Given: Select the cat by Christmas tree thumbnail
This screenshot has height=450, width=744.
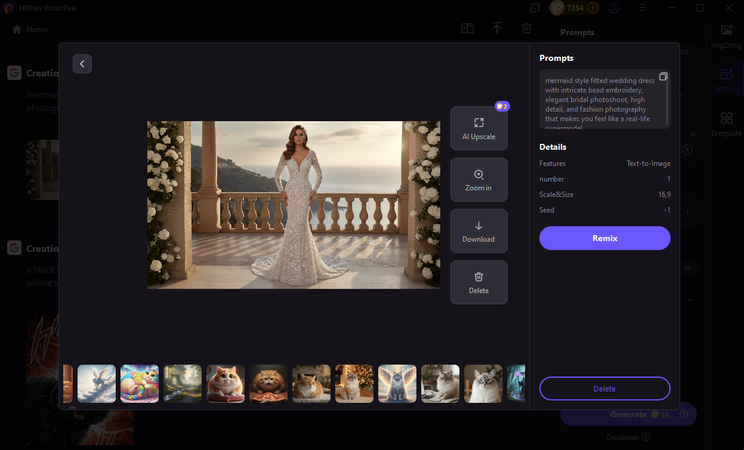Looking at the screenshot, I should (x=354, y=384).
